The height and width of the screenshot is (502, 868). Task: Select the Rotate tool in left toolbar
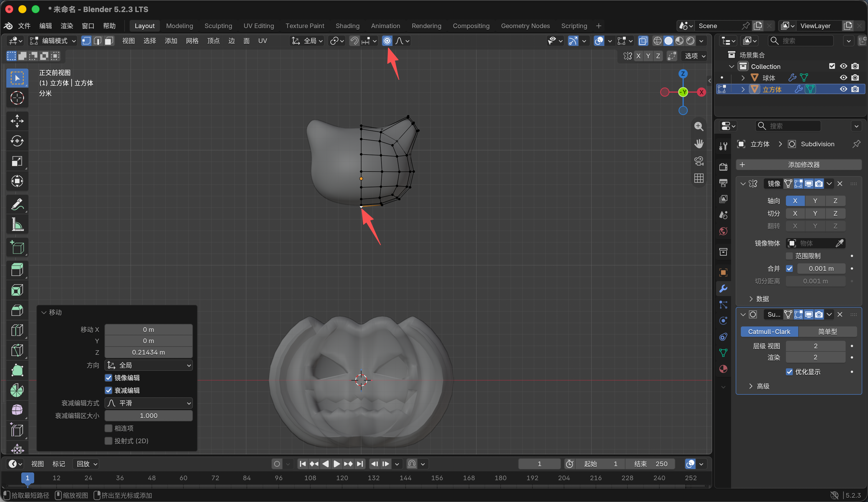[17, 141]
